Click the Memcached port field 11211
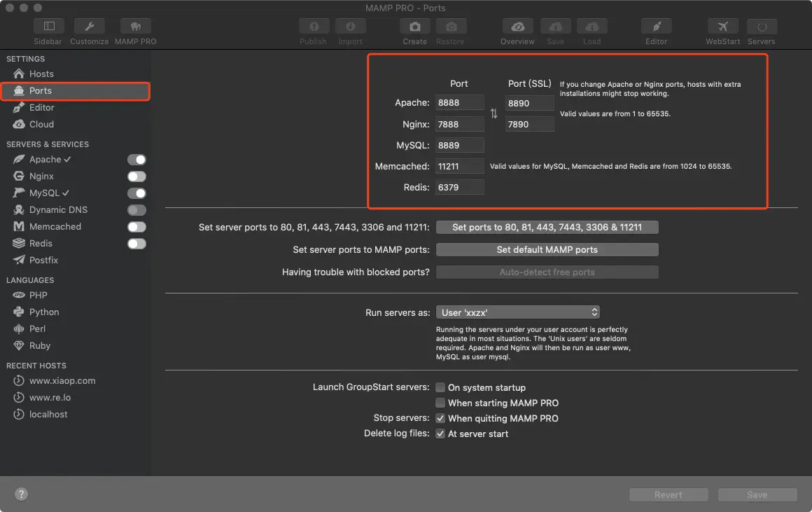Image resolution: width=812 pixels, height=512 pixels. tap(460, 167)
